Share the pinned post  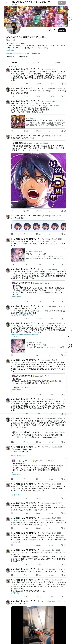click(65, 84)
